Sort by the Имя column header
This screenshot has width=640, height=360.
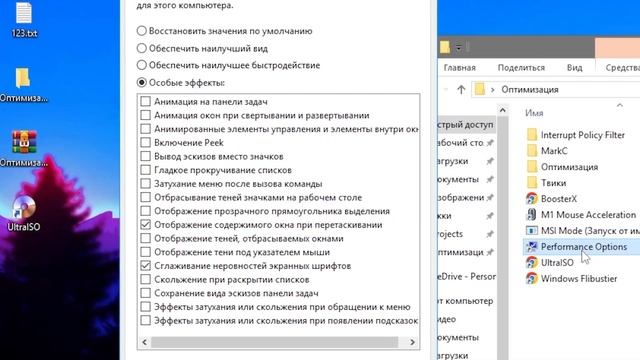[x=534, y=113]
